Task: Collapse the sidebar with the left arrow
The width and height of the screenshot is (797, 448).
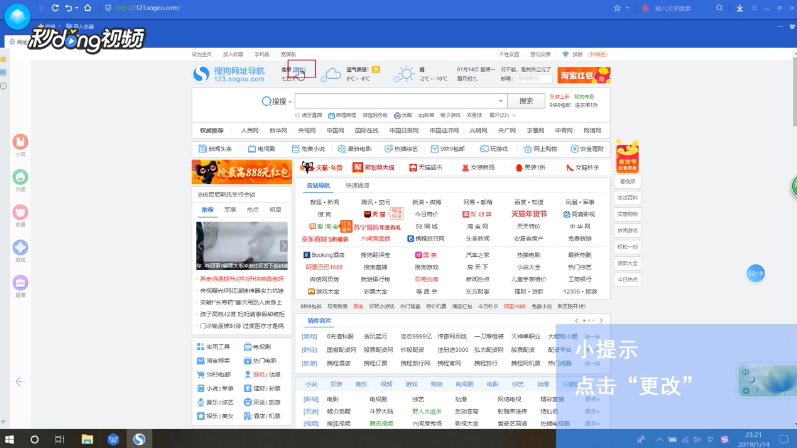Action: pyautogui.click(x=19, y=381)
